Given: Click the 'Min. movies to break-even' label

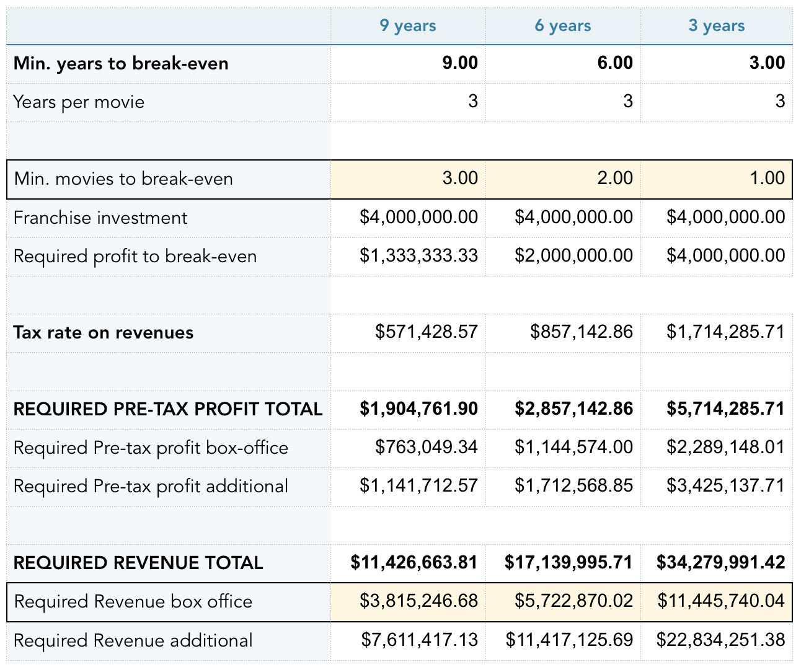Looking at the screenshot, I should [x=123, y=179].
